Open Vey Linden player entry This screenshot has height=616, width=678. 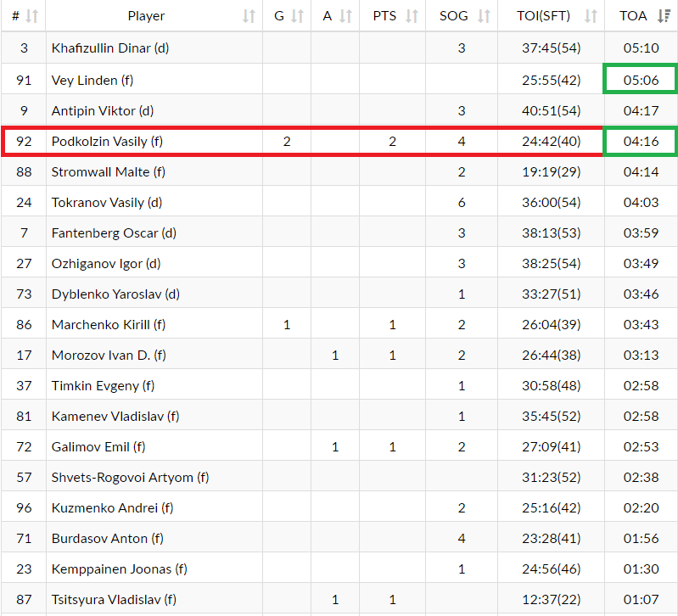pyautogui.click(x=92, y=81)
